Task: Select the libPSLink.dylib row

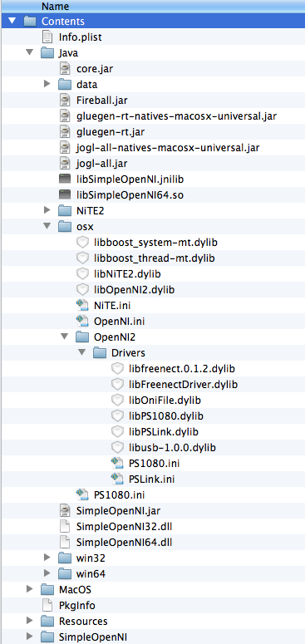Action: click(152, 431)
